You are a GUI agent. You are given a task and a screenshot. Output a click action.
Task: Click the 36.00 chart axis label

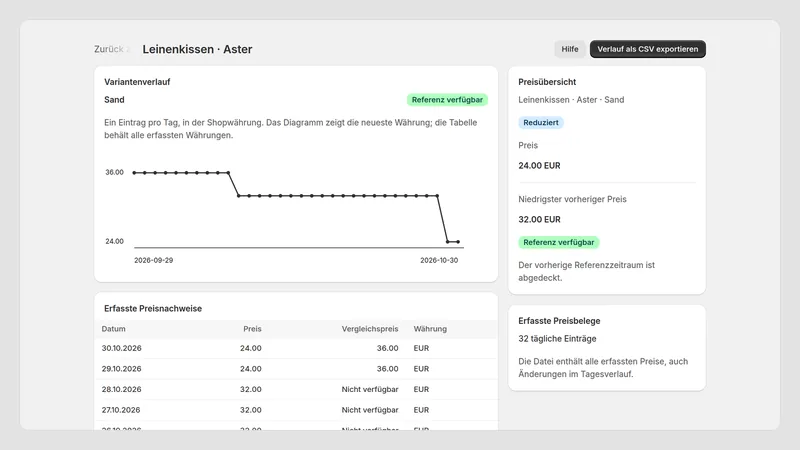coord(114,172)
